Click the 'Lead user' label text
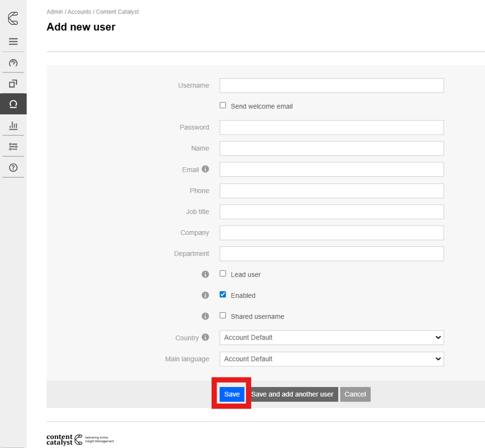 (x=246, y=274)
